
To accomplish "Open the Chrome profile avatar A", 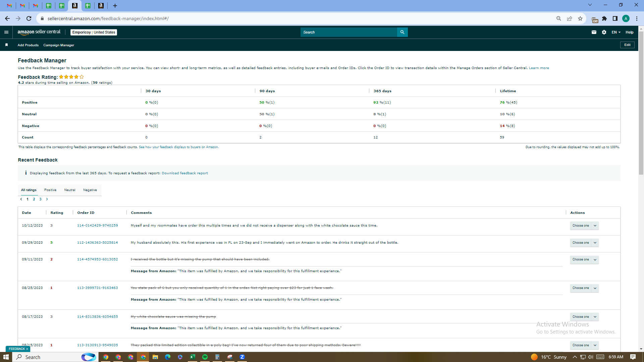I will (626, 18).
